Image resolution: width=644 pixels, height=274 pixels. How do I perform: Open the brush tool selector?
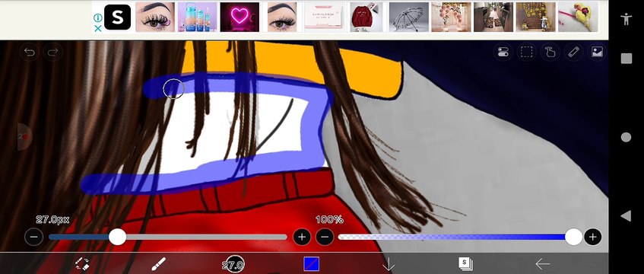(x=159, y=263)
